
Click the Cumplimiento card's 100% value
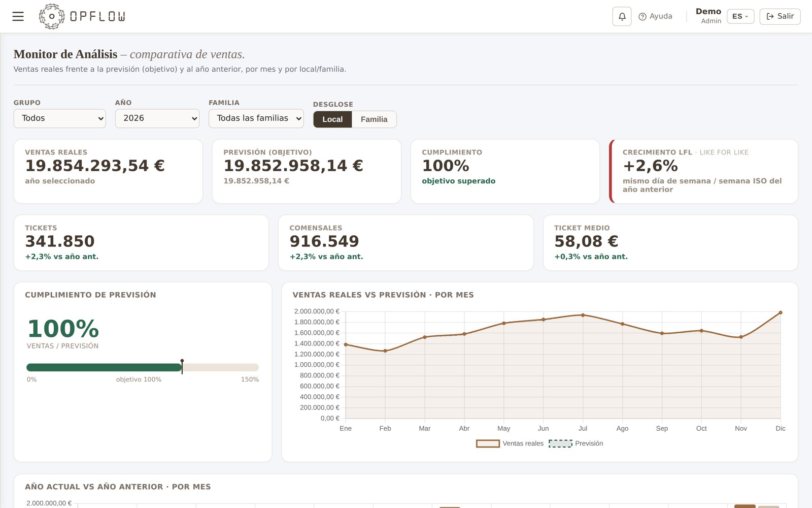446,166
